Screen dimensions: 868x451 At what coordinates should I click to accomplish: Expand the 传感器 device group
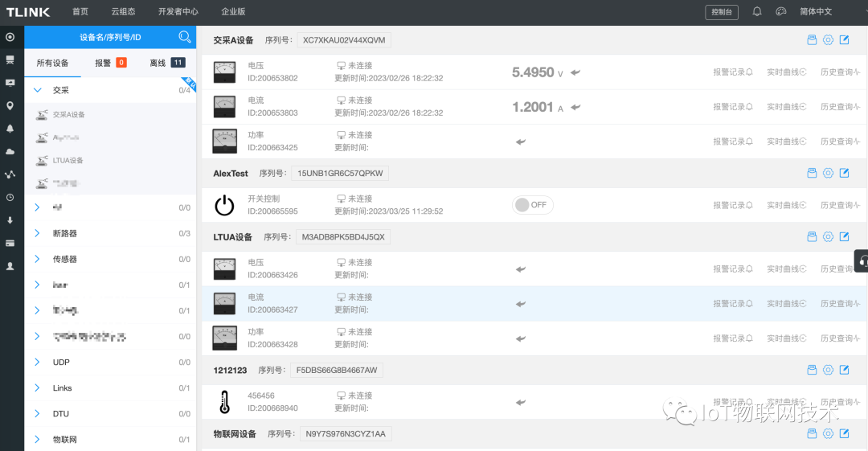click(x=37, y=259)
